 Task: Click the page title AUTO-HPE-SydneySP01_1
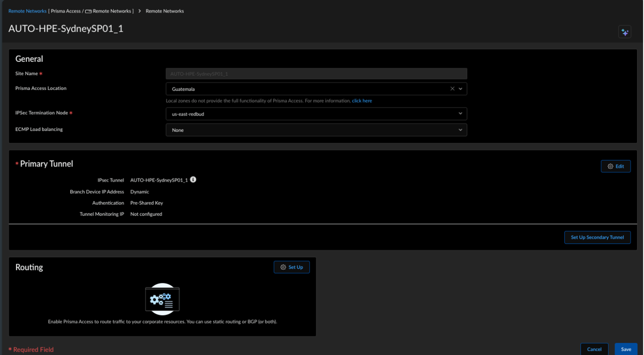66,29
